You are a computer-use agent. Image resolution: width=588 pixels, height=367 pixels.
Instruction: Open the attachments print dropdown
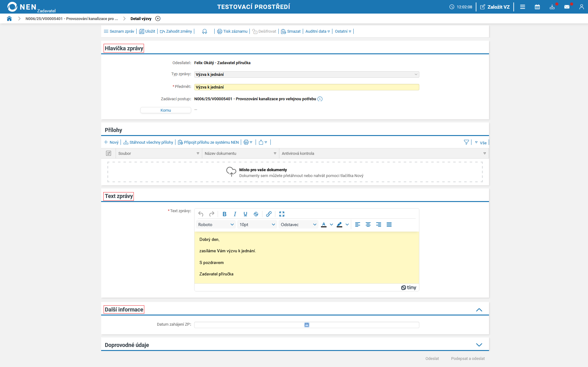[x=248, y=142]
